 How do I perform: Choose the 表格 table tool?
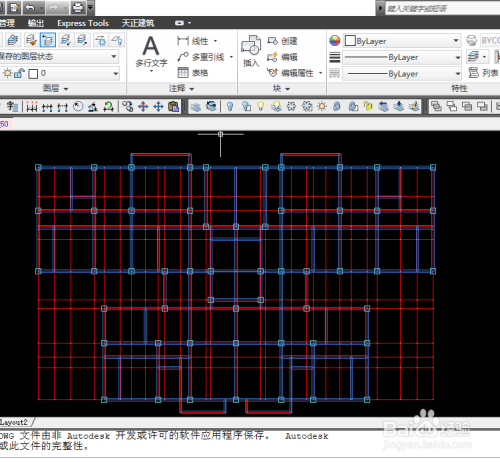[x=193, y=73]
